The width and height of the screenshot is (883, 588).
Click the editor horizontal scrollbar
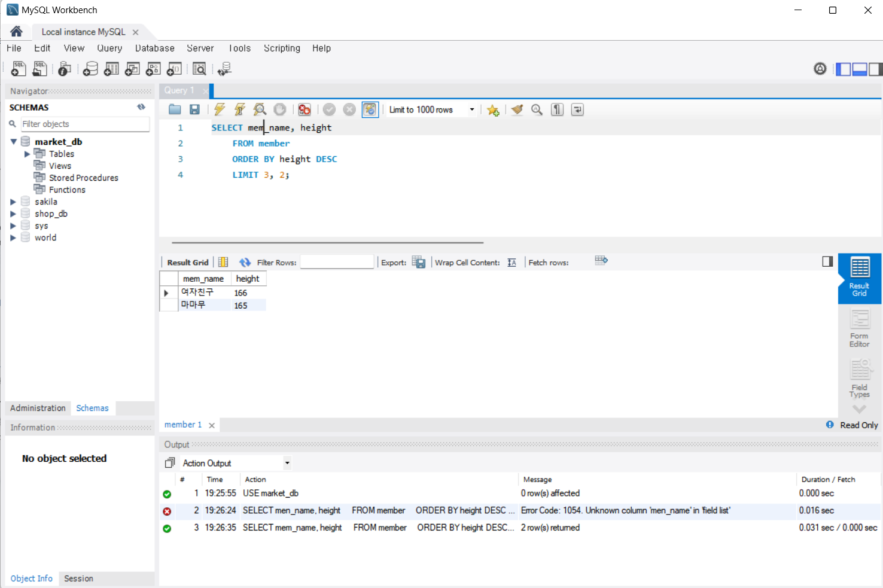[x=327, y=243]
